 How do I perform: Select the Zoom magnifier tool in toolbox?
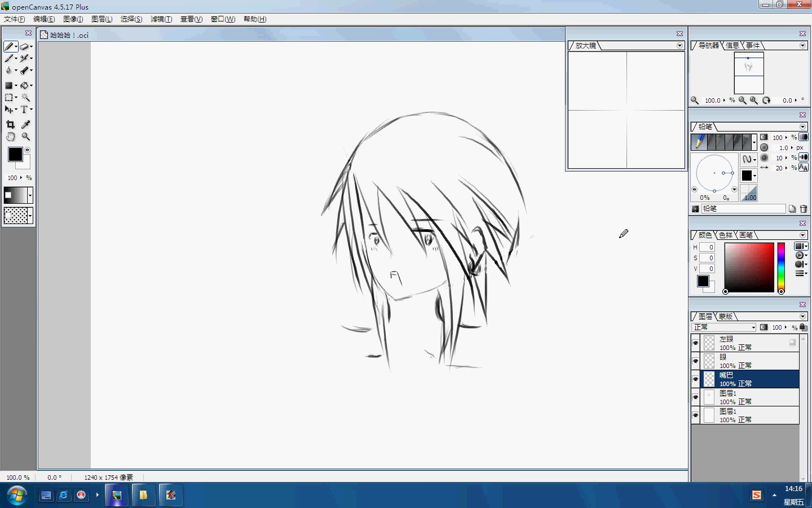25,137
